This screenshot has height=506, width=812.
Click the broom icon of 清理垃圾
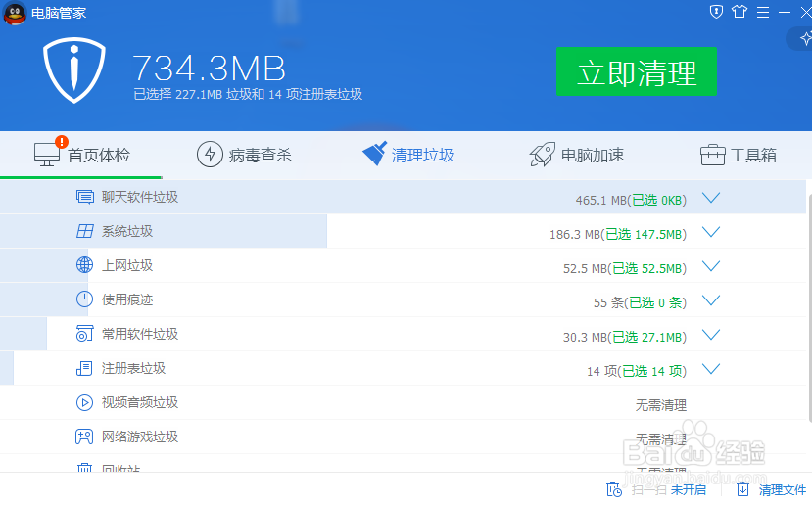click(374, 154)
